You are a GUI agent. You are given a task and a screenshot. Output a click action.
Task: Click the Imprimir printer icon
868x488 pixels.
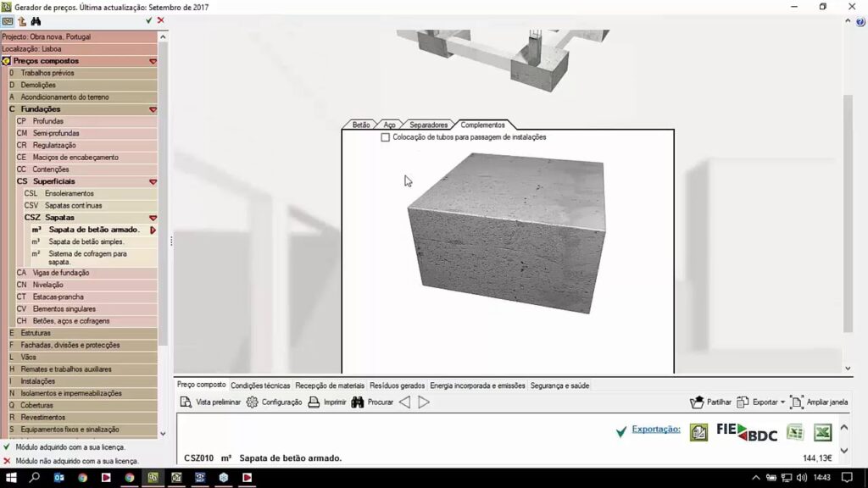(326, 402)
